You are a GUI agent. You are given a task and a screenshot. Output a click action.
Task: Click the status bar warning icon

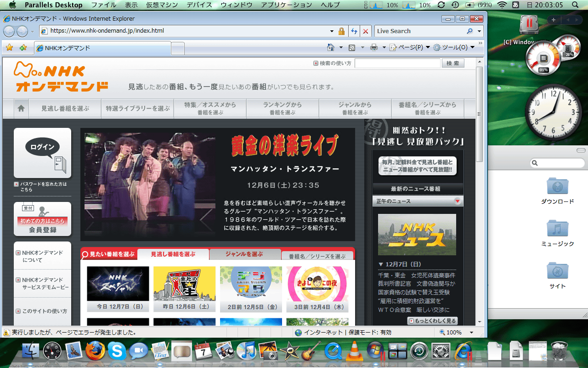[x=7, y=332]
